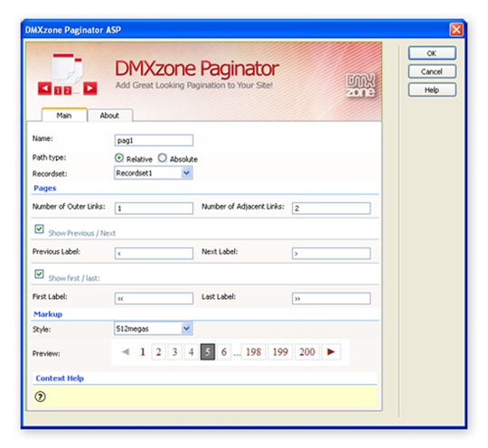Viewport: 488px width, 448px height.
Task: Click the previous arrow in pagination preview
Action: click(126, 352)
